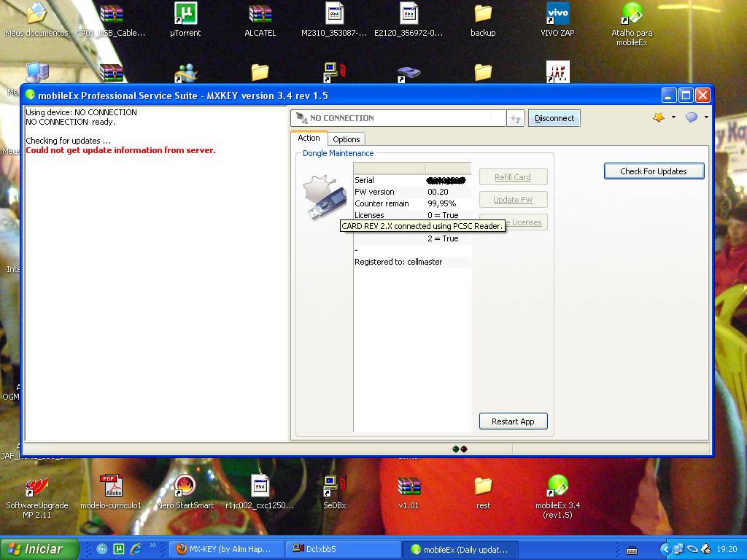
Task: Click the status indicator dots in status bar
Action: pos(460,449)
